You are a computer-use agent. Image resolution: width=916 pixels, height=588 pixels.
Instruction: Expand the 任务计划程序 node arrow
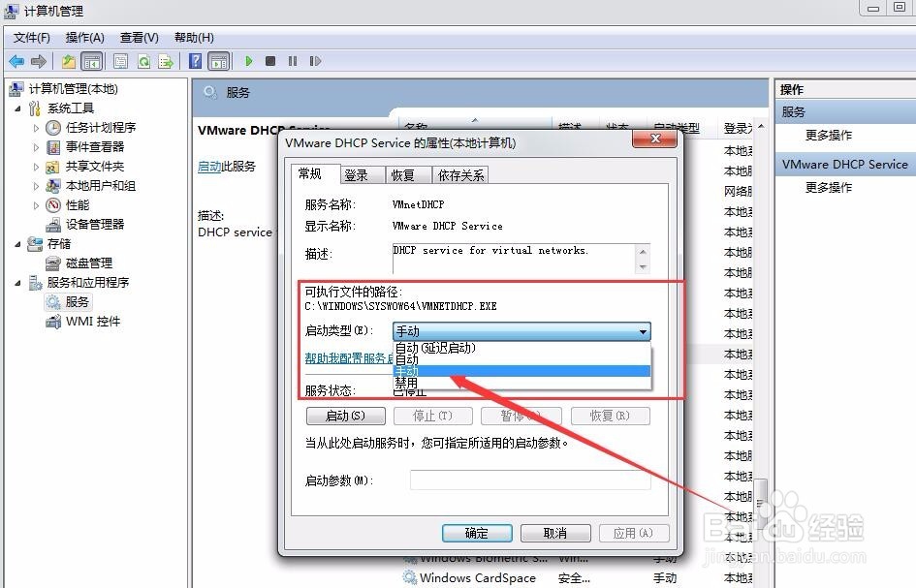point(36,128)
